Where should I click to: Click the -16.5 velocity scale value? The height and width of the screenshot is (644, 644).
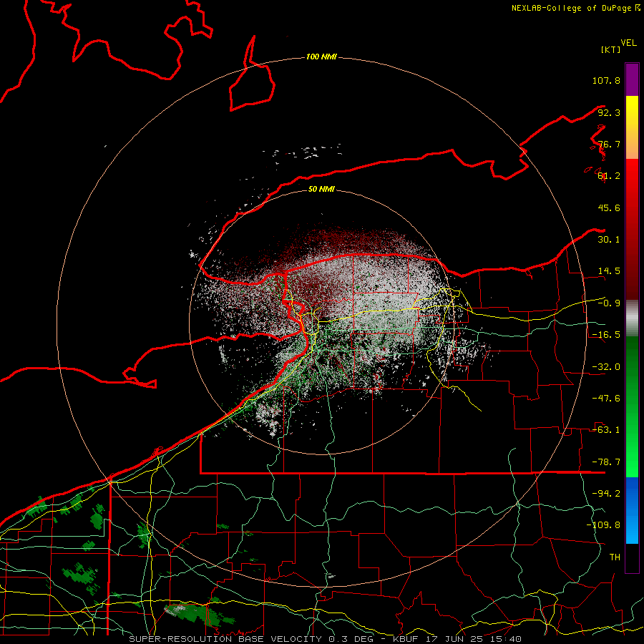(606, 335)
